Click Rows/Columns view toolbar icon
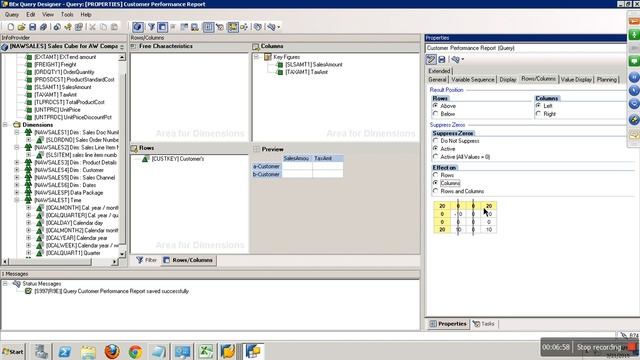 [162, 27]
